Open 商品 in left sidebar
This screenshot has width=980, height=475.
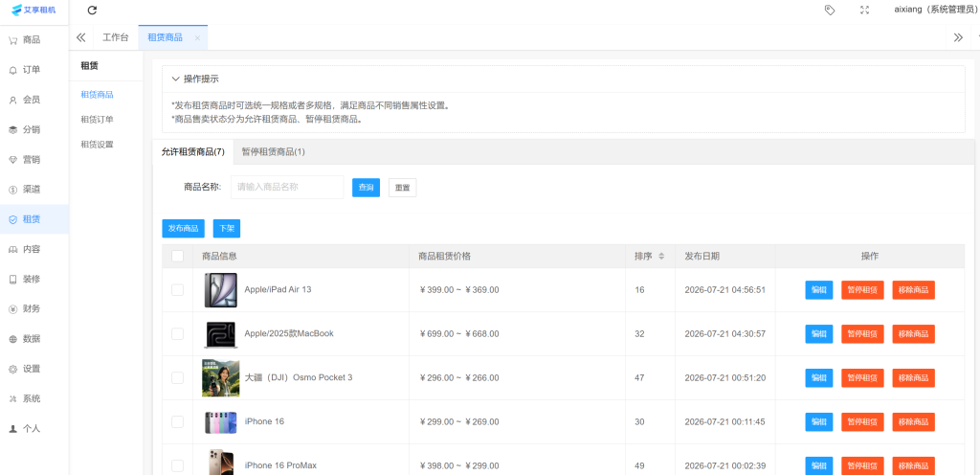(x=34, y=40)
